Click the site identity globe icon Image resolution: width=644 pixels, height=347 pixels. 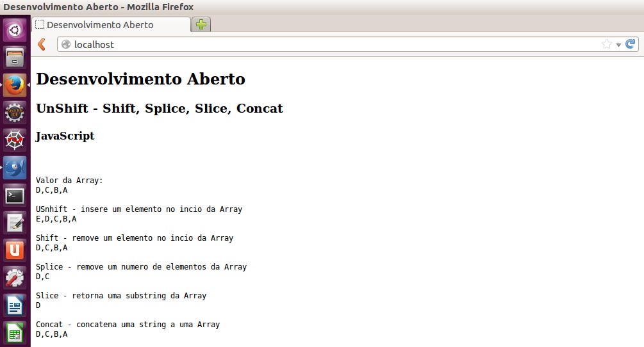pyautogui.click(x=66, y=44)
